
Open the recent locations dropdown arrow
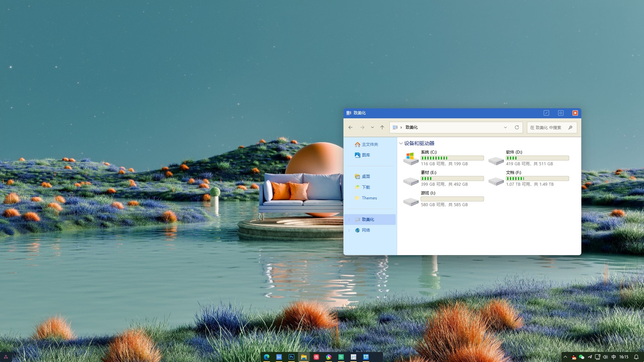coord(372,127)
